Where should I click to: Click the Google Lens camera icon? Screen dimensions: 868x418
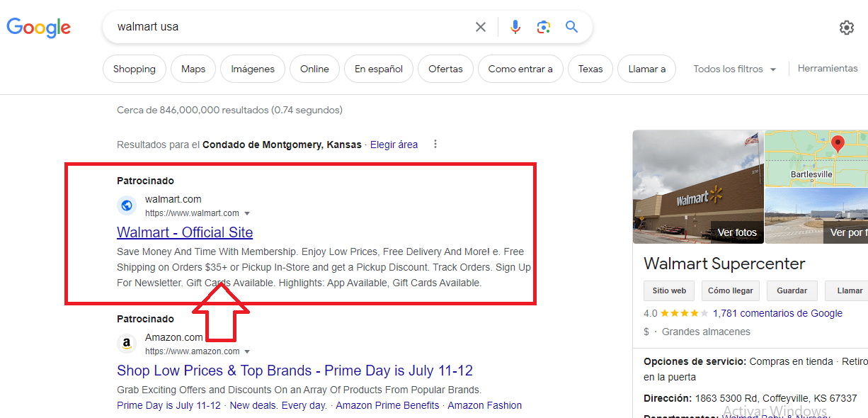[544, 26]
